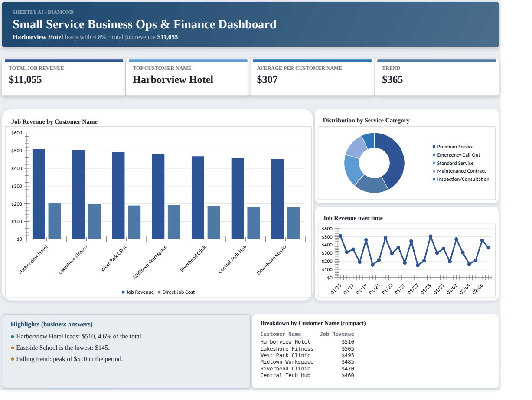The width and height of the screenshot is (532, 400).
Task: Open the Top Customer Name card
Action: pyautogui.click(x=188, y=77)
